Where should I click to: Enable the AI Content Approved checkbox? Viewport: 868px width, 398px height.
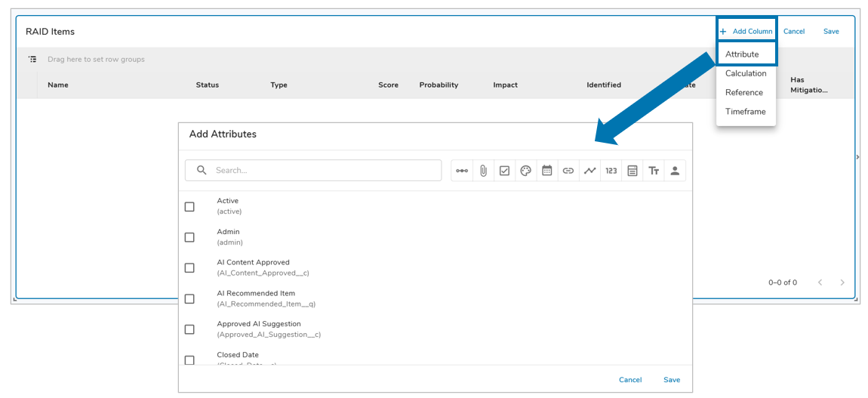189,268
